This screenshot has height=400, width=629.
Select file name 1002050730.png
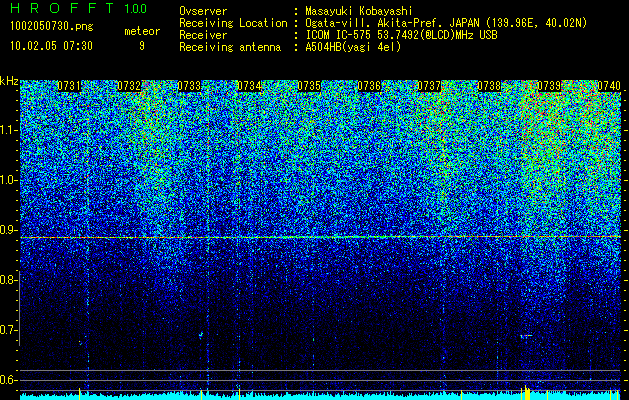(51, 26)
